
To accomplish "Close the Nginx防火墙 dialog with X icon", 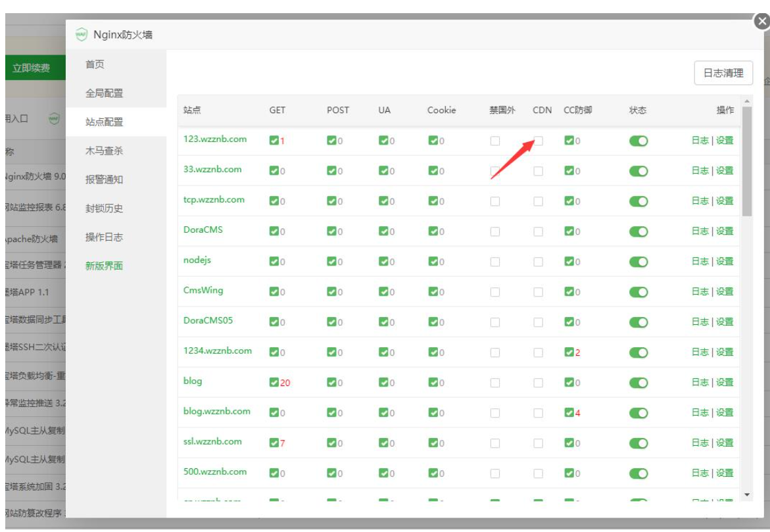I will pyautogui.click(x=761, y=22).
